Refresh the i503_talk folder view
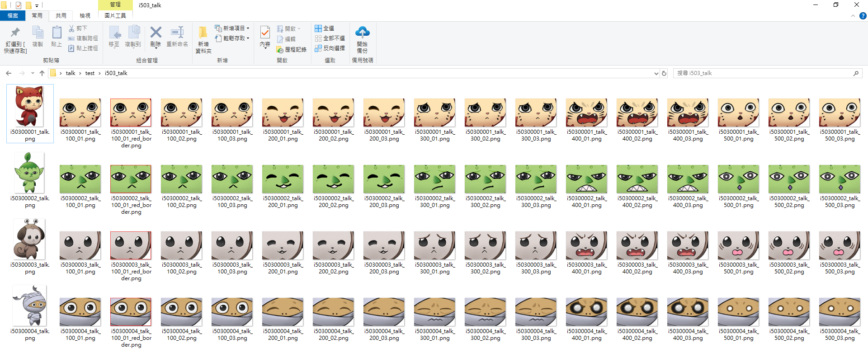Image resolution: width=868 pixels, height=362 pixels. click(x=664, y=73)
